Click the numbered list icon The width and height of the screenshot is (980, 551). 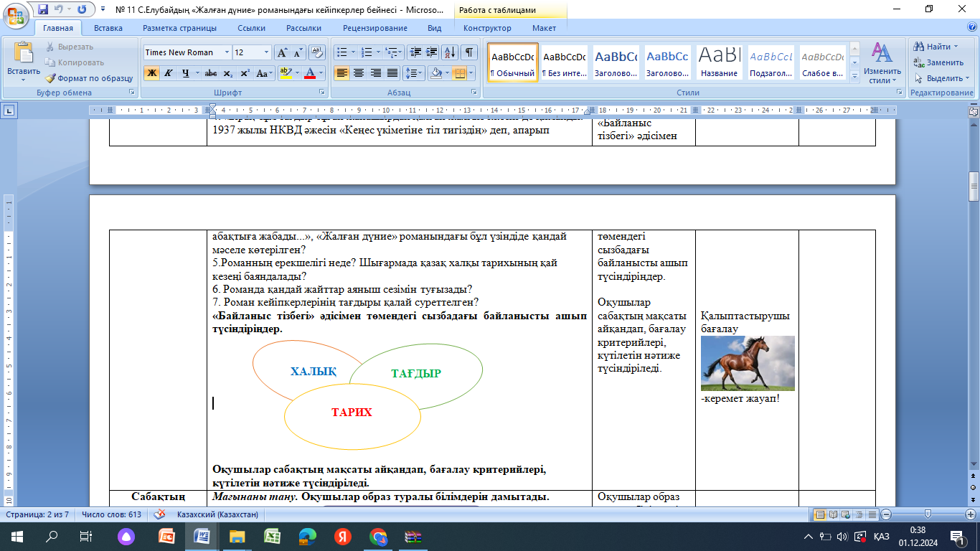click(367, 52)
